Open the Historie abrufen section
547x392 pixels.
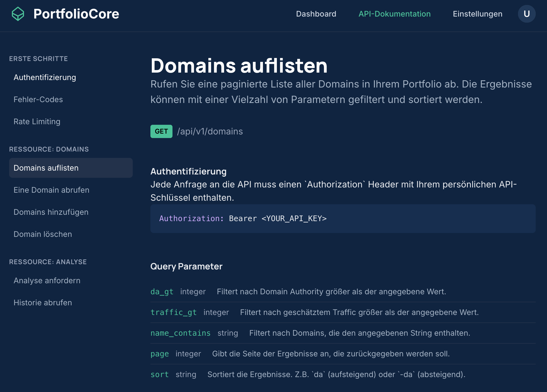tap(43, 303)
